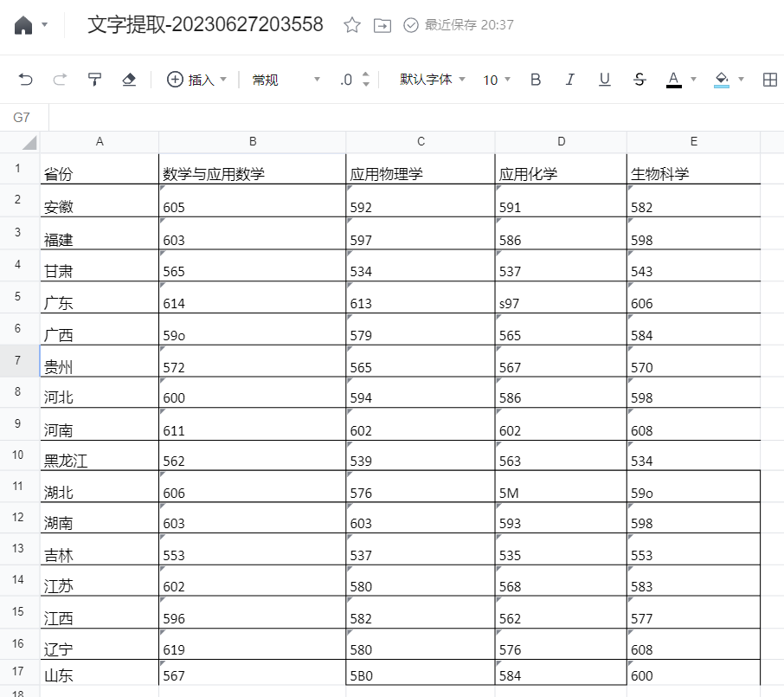Click the G7 cell name box
This screenshot has height=697, width=784.
(24, 118)
